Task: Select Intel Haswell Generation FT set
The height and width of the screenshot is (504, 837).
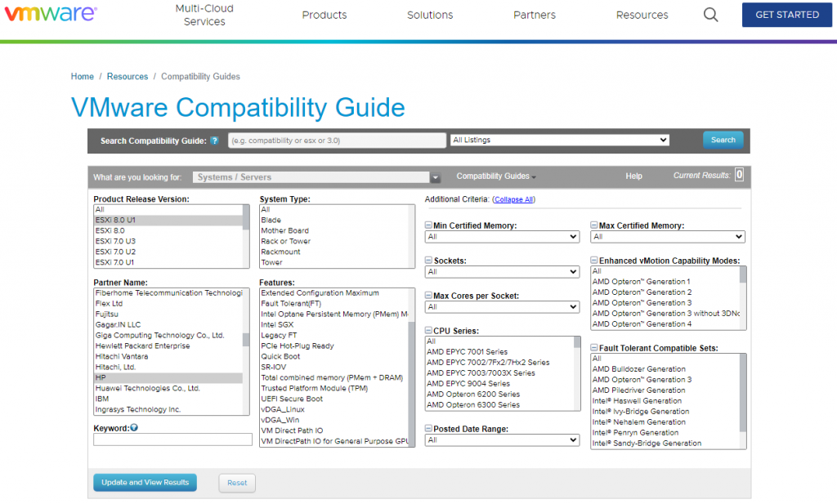Action: (665, 401)
